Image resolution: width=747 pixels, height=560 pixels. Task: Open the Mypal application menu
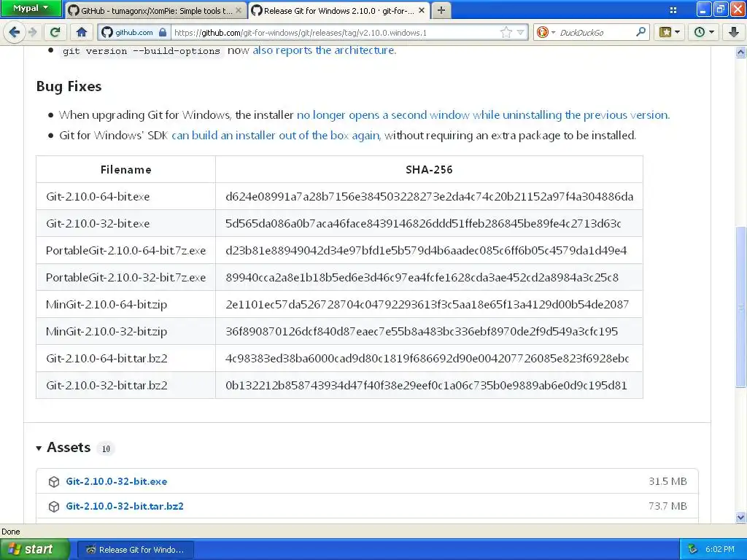31,8
